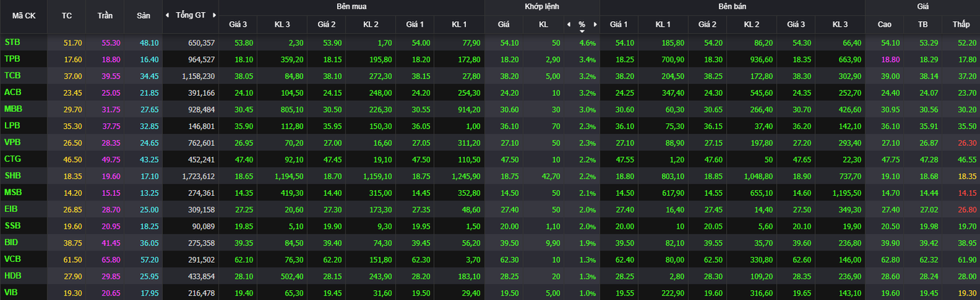The image size is (980, 300).
Task: Open the SHB stock symbol
Action: click(13, 175)
